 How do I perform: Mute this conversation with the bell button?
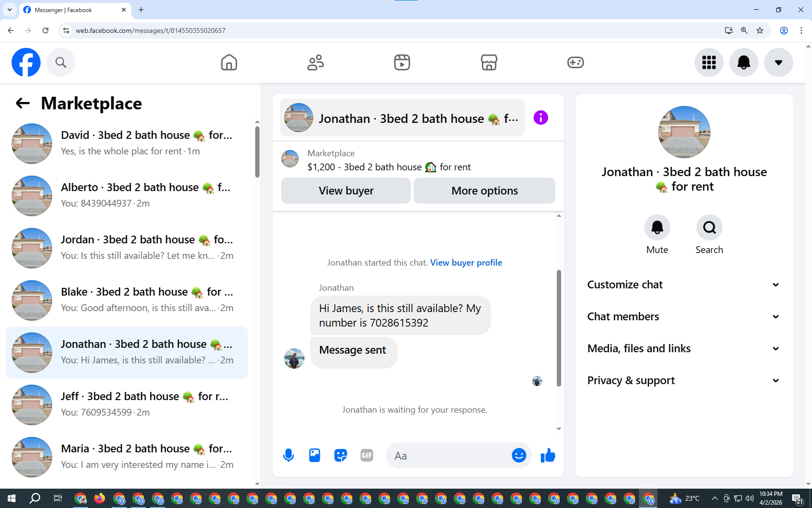click(x=657, y=227)
